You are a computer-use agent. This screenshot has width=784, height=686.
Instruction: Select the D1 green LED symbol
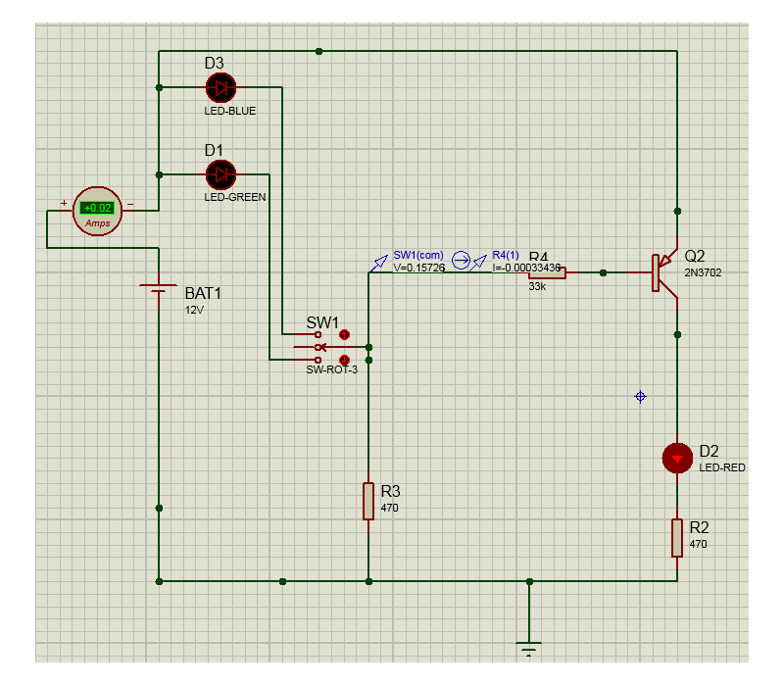(x=220, y=175)
